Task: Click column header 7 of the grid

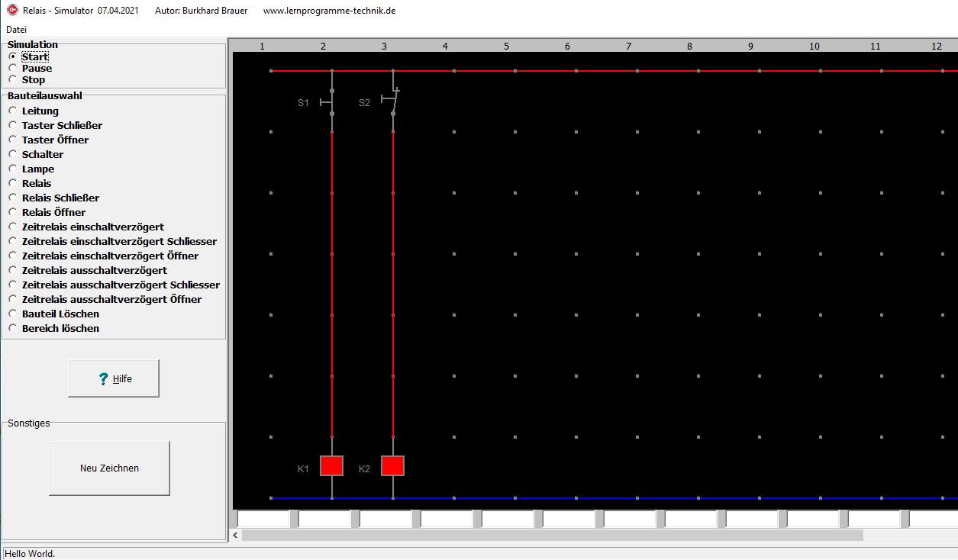Action: [628, 47]
